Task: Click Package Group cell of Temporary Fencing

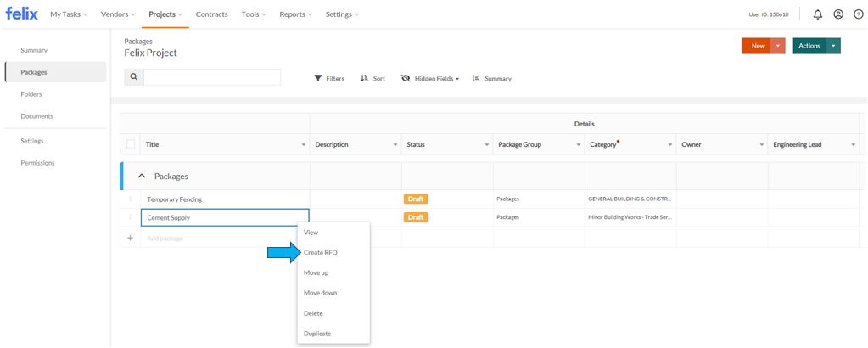Action: tap(539, 199)
